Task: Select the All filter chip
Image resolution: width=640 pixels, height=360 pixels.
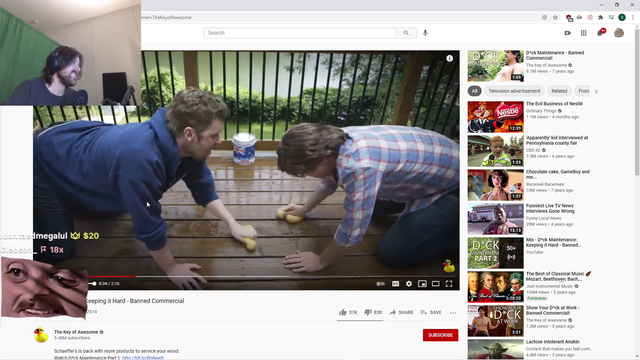Action: coord(474,91)
